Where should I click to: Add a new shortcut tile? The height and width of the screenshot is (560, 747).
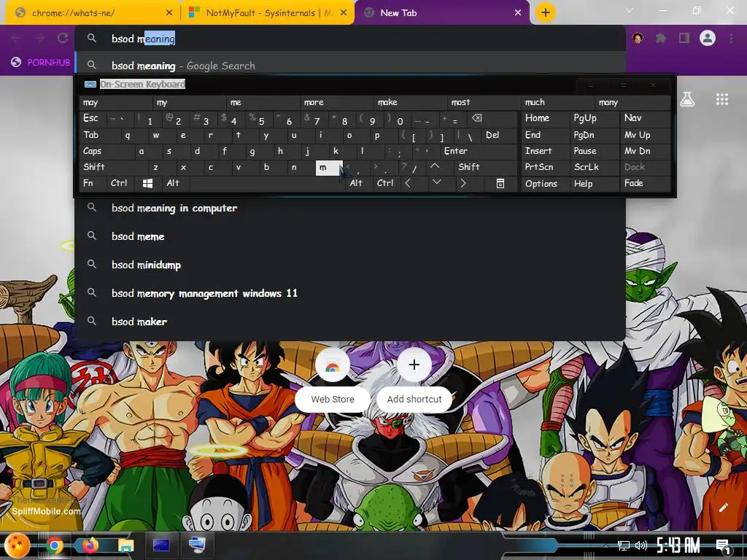click(x=414, y=380)
